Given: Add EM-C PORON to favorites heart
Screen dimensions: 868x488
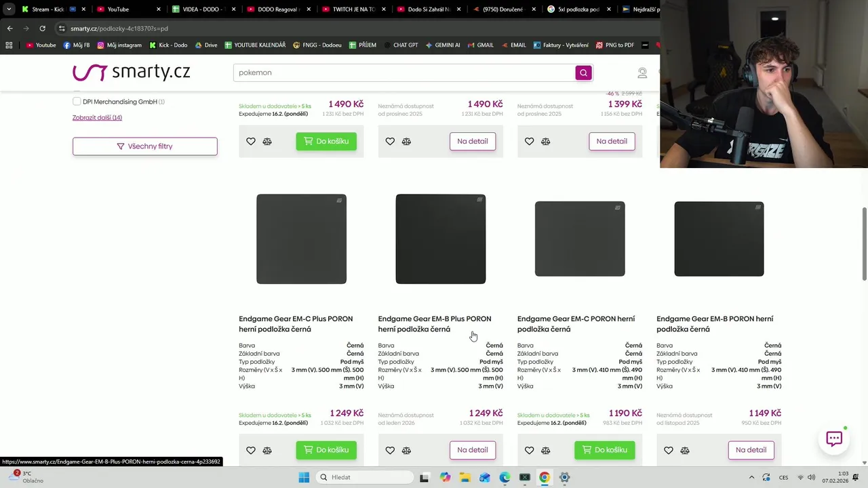Looking at the screenshot, I should (x=529, y=450).
